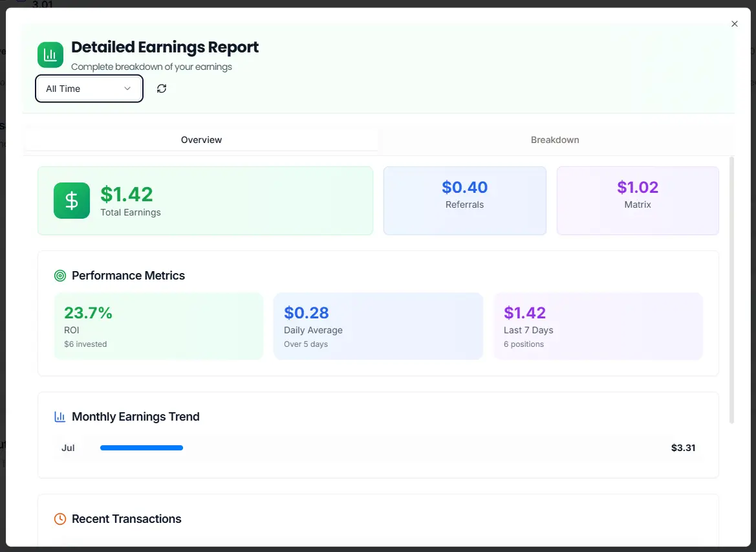Click the $3.31 July earnings value
Viewport: 756px width, 552px height.
tap(683, 448)
